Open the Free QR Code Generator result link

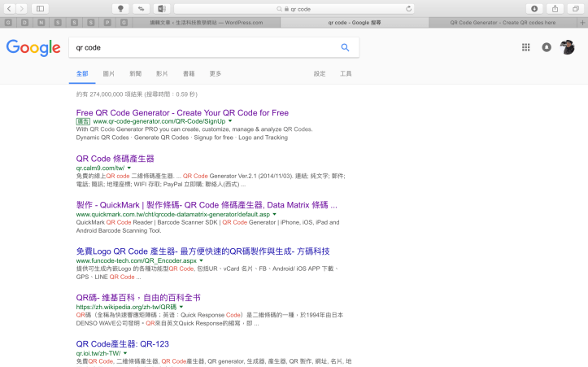click(182, 112)
